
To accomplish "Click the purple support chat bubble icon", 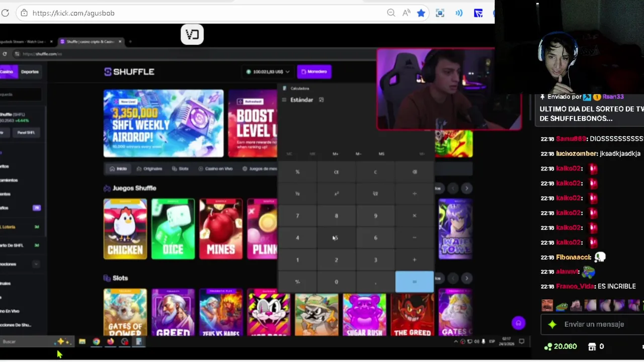I will [x=518, y=323].
